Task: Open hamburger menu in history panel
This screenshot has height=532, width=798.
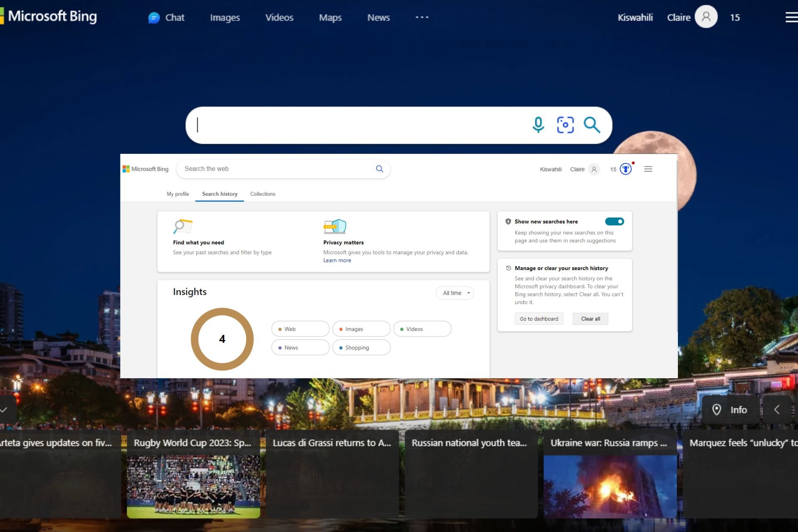Action: (x=648, y=169)
